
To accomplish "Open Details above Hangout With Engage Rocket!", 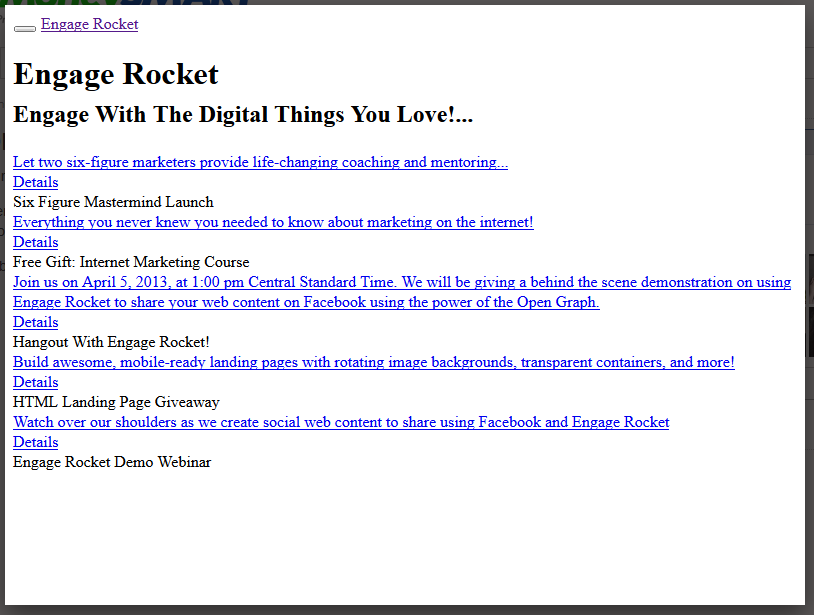I will point(35,322).
